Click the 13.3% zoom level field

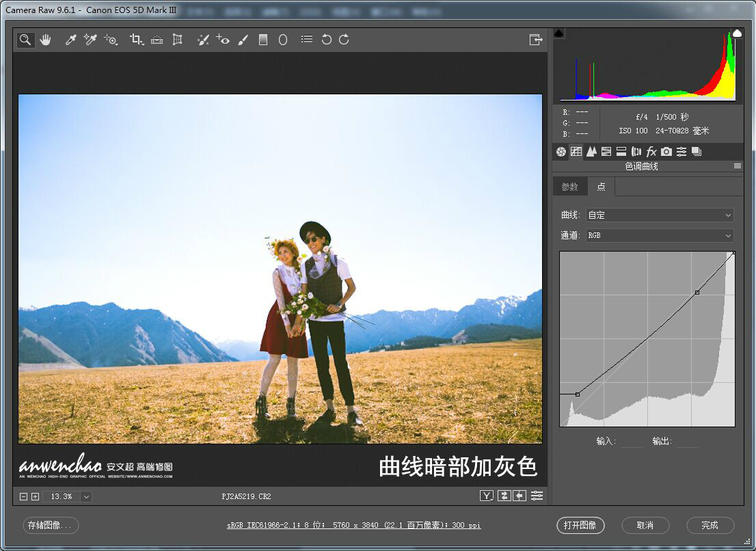(x=62, y=496)
